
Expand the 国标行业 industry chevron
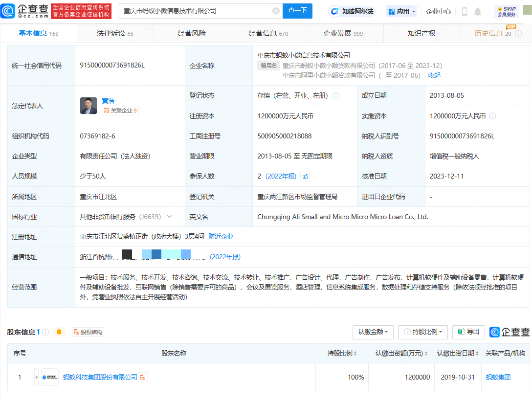click(170, 217)
